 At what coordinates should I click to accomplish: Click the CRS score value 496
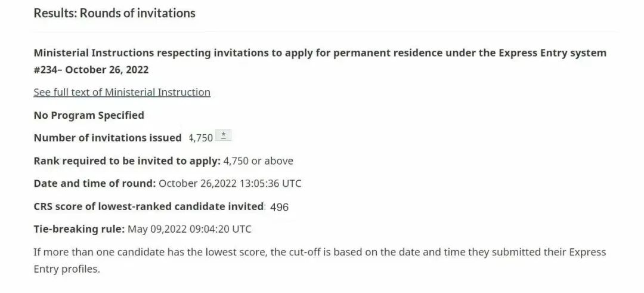pyautogui.click(x=279, y=207)
